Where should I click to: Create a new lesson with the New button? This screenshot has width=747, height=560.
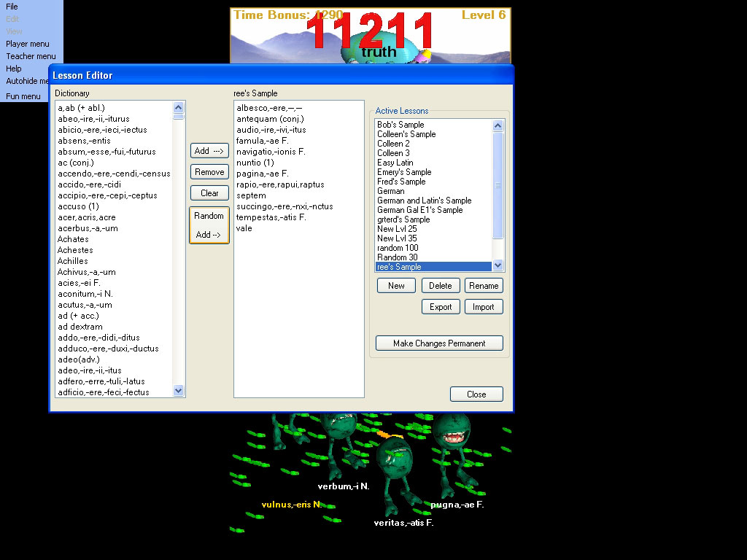pyautogui.click(x=395, y=285)
